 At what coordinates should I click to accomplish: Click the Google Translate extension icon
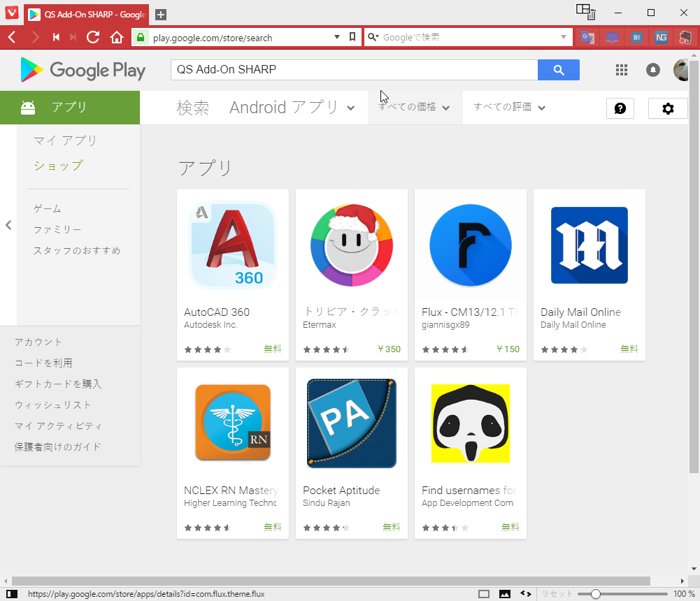coord(587,38)
